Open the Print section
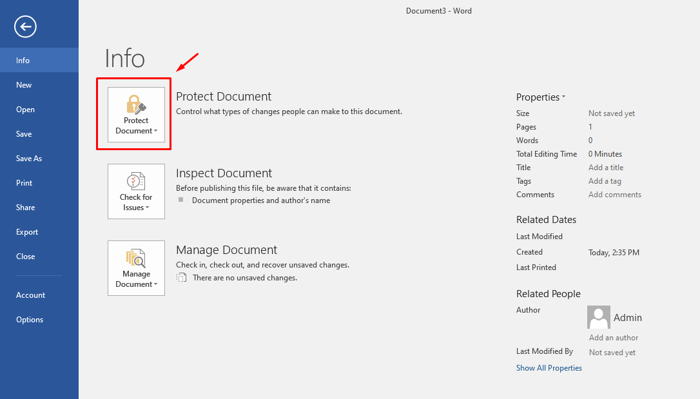700x399 pixels. click(39, 183)
